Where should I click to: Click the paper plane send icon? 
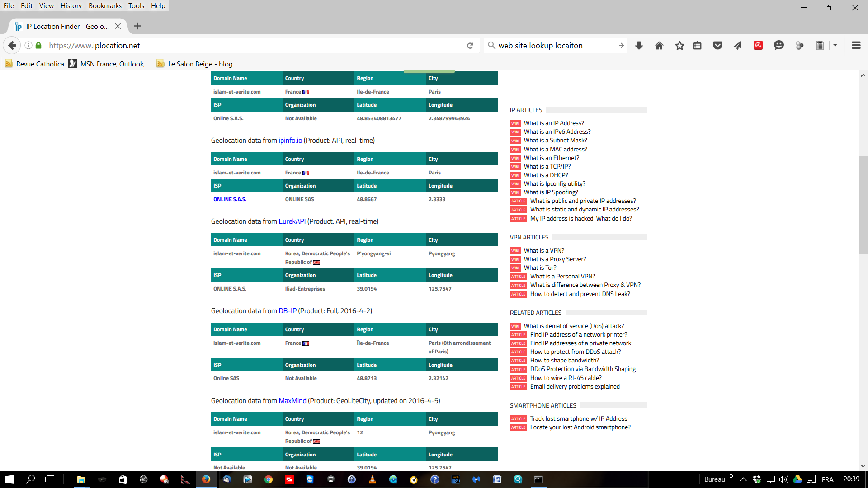pyautogui.click(x=737, y=46)
